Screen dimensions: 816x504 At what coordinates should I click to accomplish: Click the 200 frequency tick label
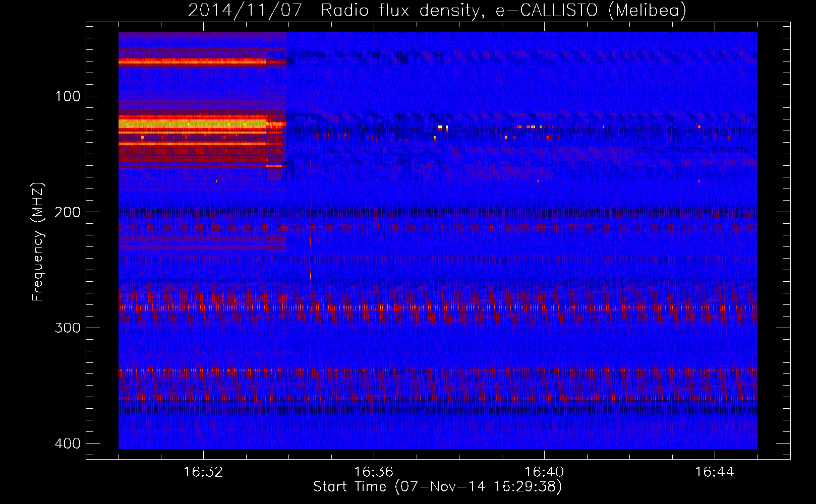pos(68,212)
